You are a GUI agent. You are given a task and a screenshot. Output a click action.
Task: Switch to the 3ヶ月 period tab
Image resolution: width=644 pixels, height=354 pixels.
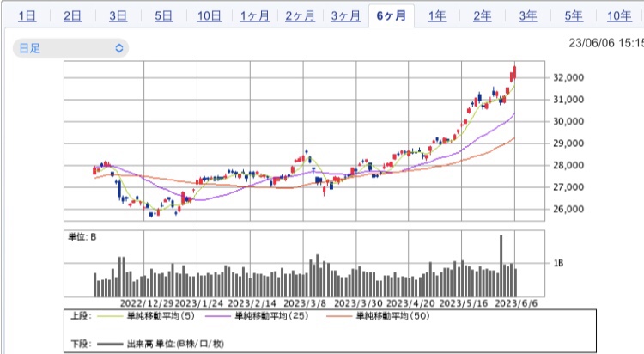click(346, 16)
